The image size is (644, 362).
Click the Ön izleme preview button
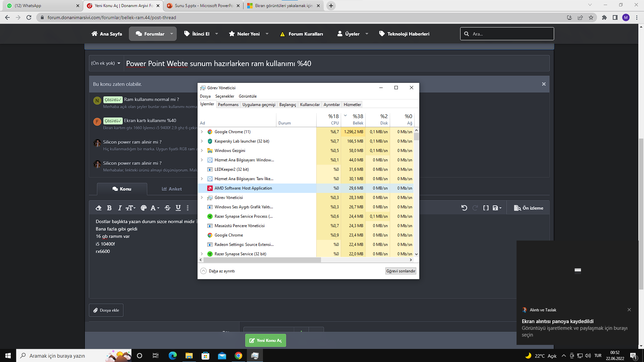click(528, 208)
